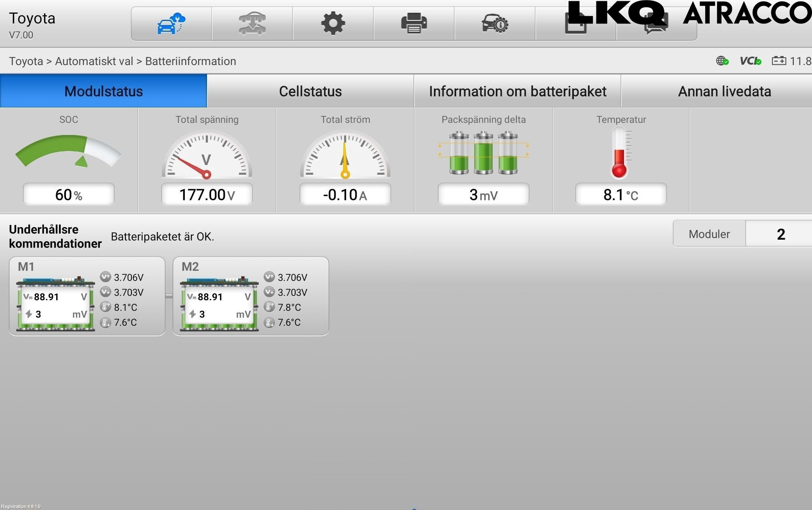Click the Packspänning delta battery graphic
Screen dimensions: 812x510
[x=483, y=153]
